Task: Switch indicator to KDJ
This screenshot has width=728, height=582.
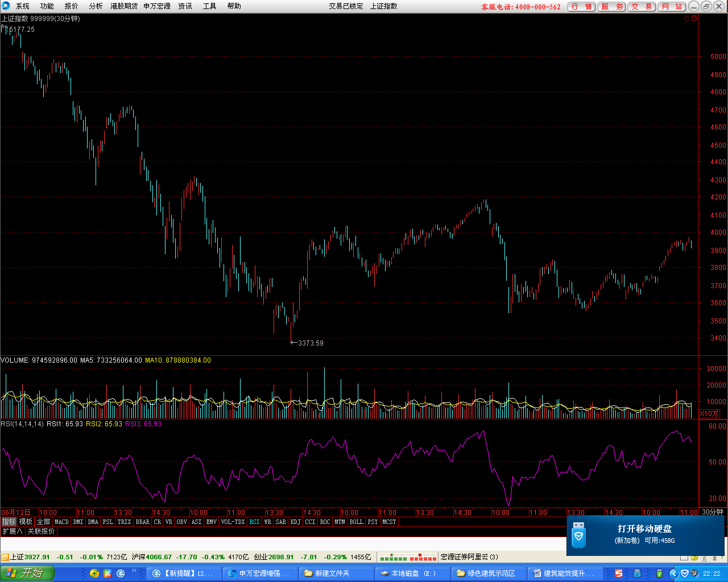Action: [x=296, y=522]
